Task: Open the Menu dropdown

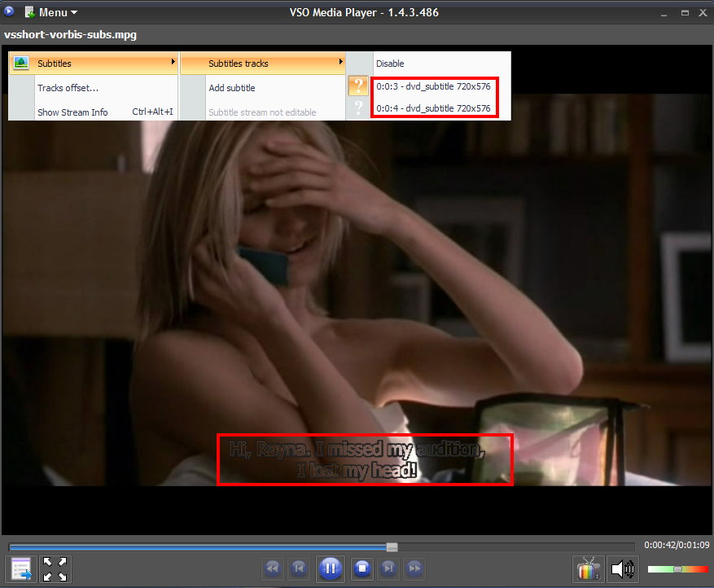Action: pyautogui.click(x=51, y=12)
